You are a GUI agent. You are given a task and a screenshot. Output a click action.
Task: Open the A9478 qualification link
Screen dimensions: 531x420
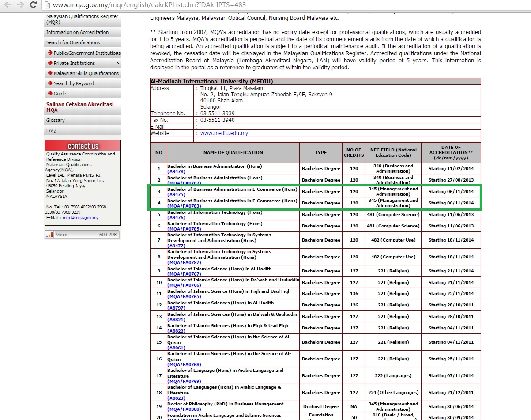[x=176, y=172]
